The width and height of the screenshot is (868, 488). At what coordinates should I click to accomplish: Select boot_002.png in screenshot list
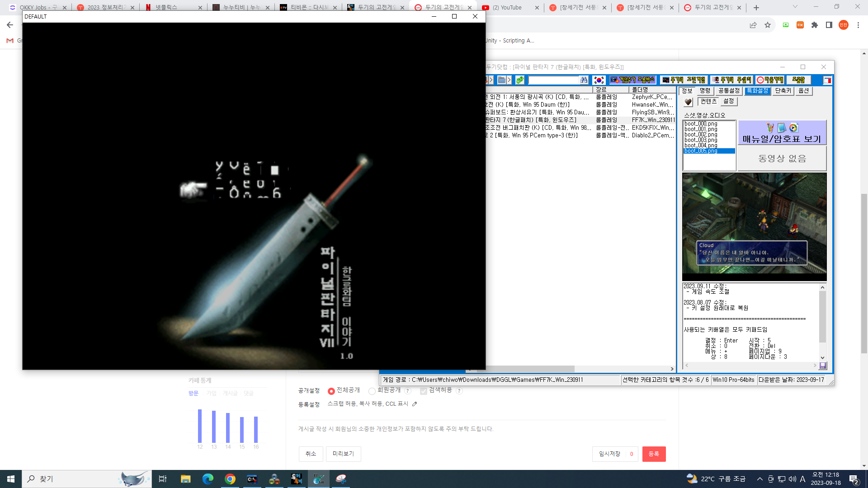pyautogui.click(x=701, y=135)
